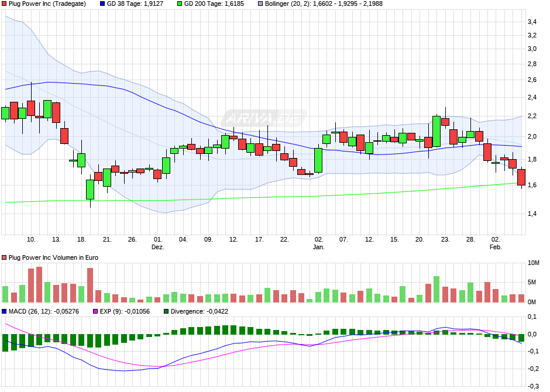This screenshot has width=550, height=392.
Task: Click the red Volumen in Euro legend swatch
Action: pos(4,257)
